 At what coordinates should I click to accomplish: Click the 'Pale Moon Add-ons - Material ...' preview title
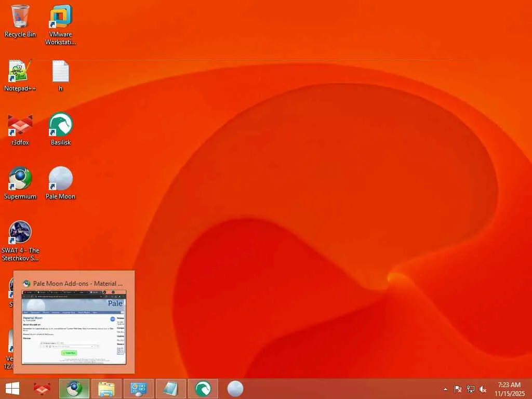click(x=78, y=283)
